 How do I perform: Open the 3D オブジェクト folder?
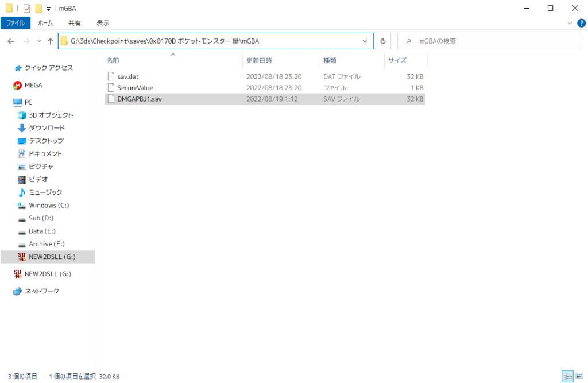51,115
